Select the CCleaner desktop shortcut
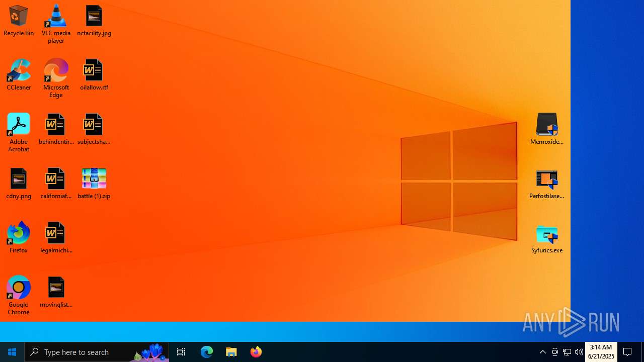Screen dimensions: 644x362 click(x=19, y=75)
